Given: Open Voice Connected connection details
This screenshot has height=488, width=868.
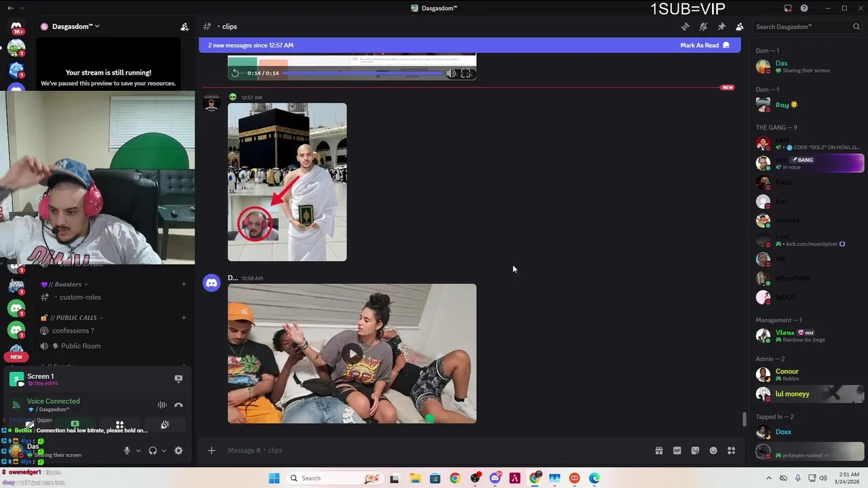Looking at the screenshot, I should pos(53,401).
